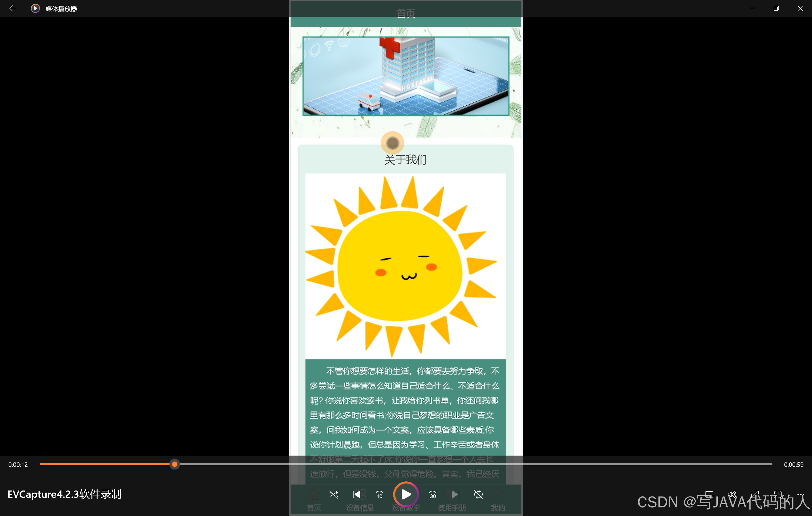
Task: Click the total duration label 0:00:59
Action: click(794, 465)
